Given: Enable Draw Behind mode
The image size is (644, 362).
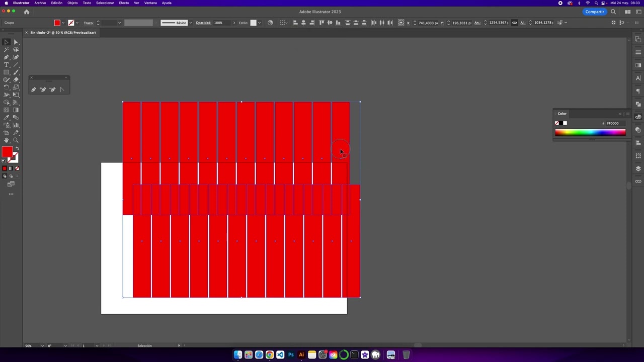Looking at the screenshot, I should pos(11,176).
